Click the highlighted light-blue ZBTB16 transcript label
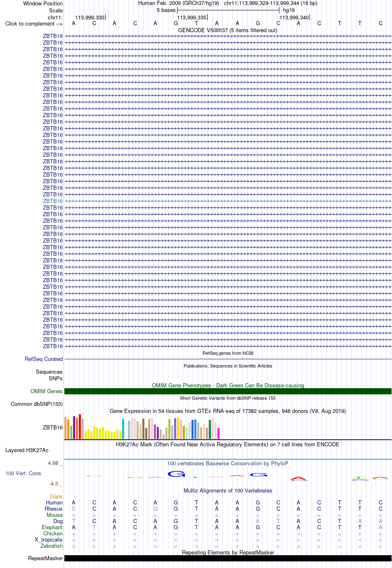Image resolution: width=392 pixels, height=568 pixels. click(53, 201)
